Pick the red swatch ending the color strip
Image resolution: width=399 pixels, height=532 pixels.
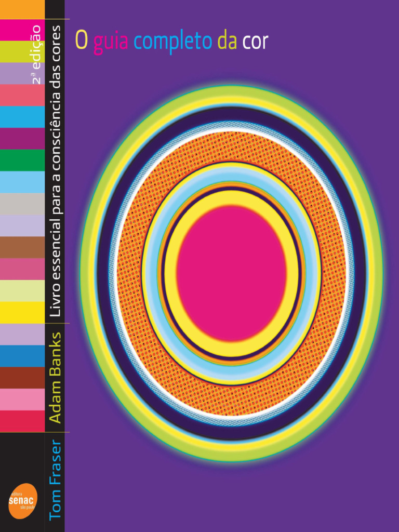coord(22,421)
